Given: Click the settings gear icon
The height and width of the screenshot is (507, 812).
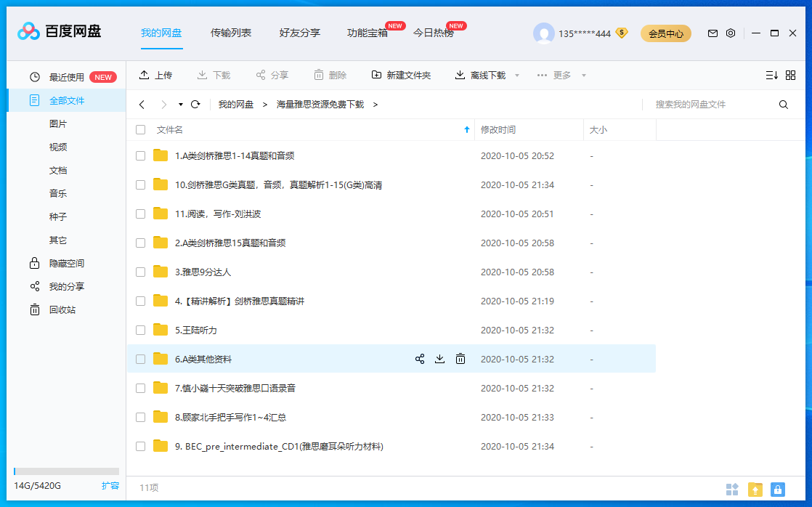Looking at the screenshot, I should (x=731, y=33).
